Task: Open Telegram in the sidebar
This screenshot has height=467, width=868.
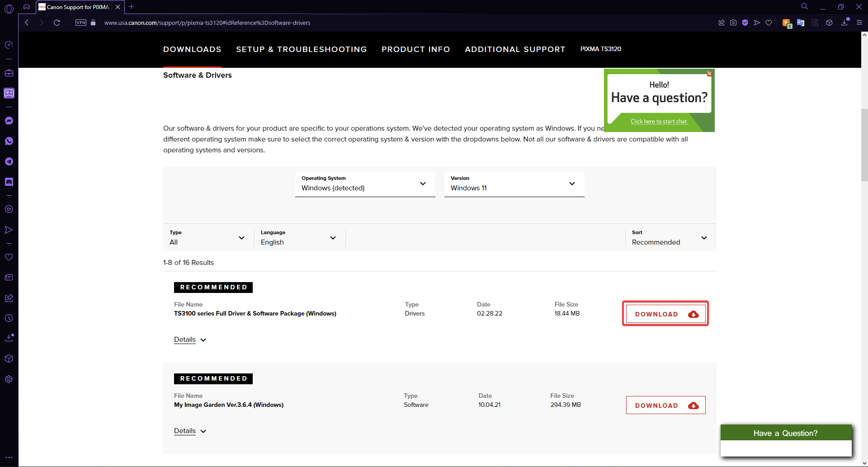Action: pyautogui.click(x=9, y=161)
